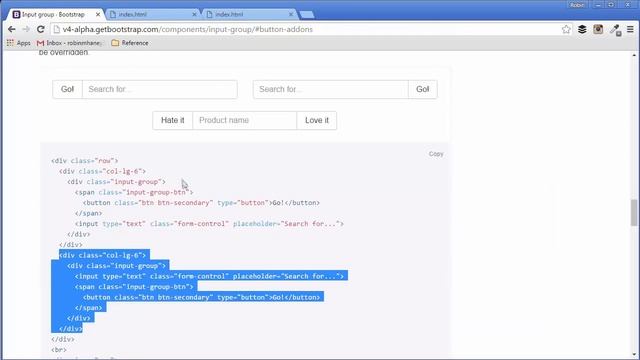
Task: Click the address bar URL
Action: click(x=188, y=29)
